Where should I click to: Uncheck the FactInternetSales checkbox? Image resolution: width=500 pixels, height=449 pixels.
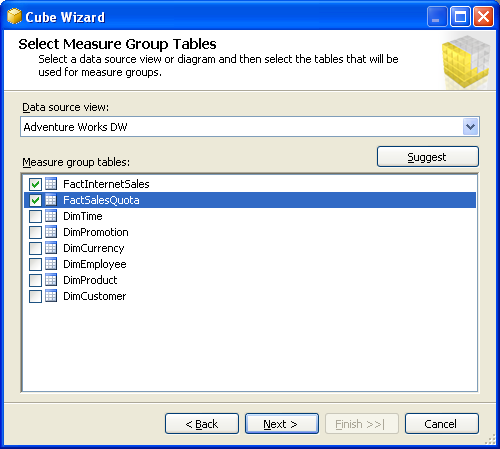[x=35, y=184]
